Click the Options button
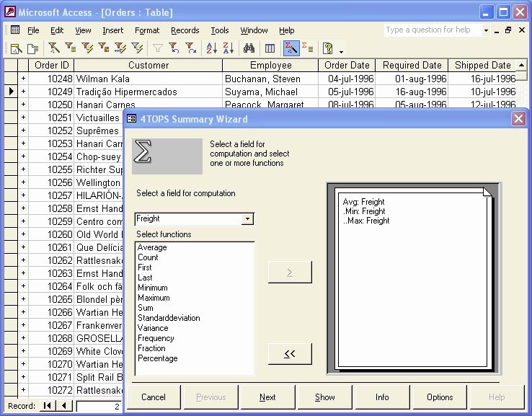The height and width of the screenshot is (416, 532). [x=440, y=397]
